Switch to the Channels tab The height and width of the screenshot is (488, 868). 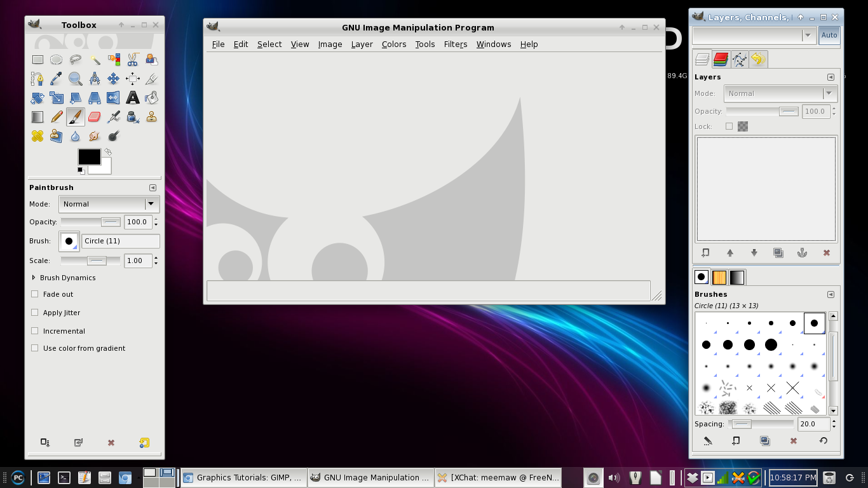coord(721,60)
